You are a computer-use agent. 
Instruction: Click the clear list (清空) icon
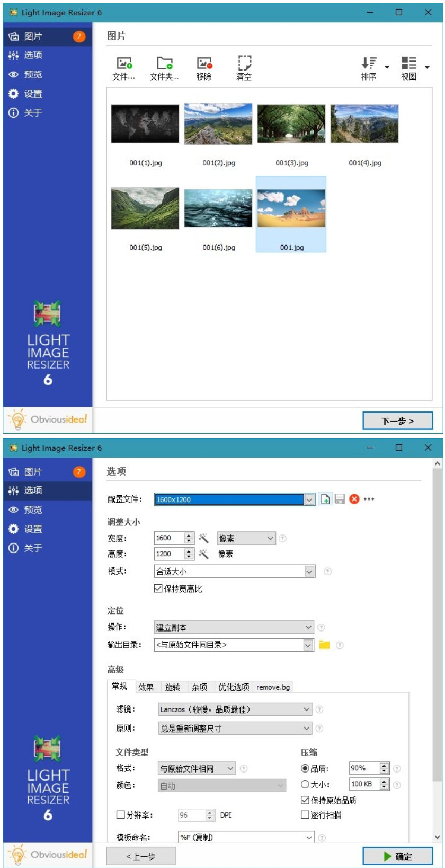tap(244, 64)
